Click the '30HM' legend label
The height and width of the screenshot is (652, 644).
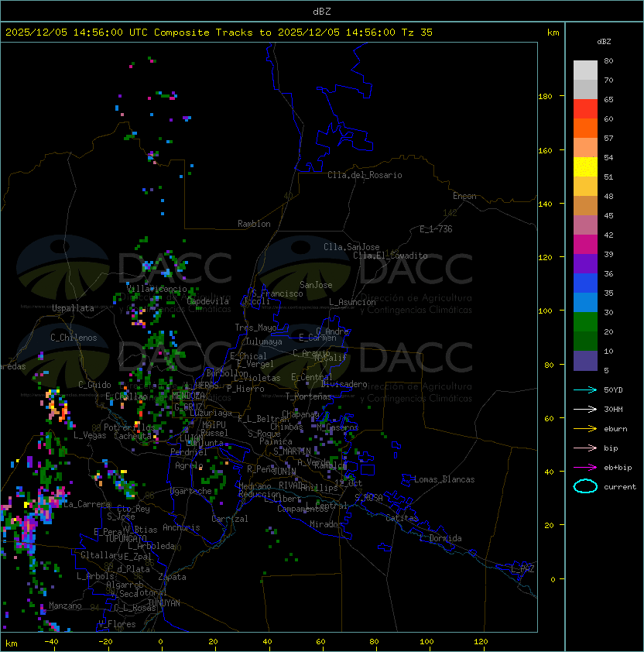(x=613, y=409)
